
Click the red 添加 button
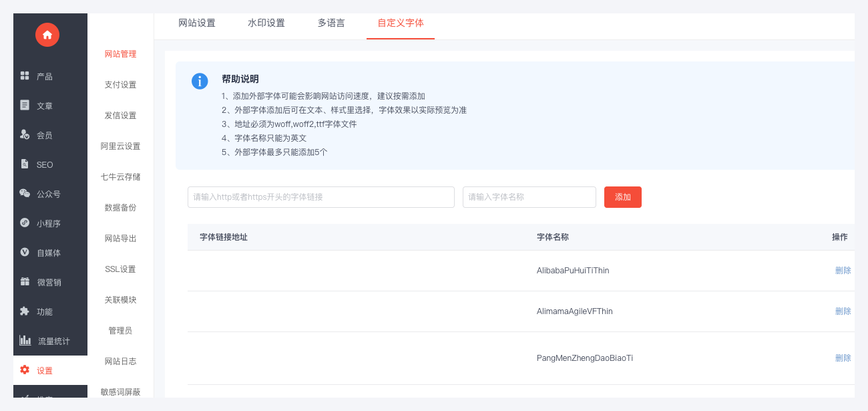(x=623, y=197)
